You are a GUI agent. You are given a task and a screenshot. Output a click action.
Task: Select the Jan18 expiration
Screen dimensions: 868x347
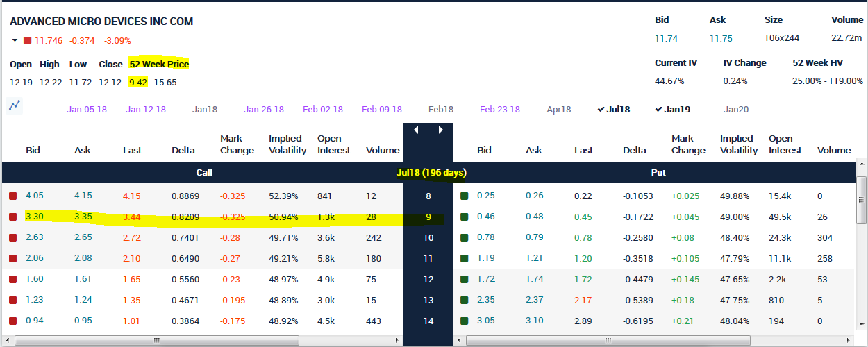coord(205,110)
